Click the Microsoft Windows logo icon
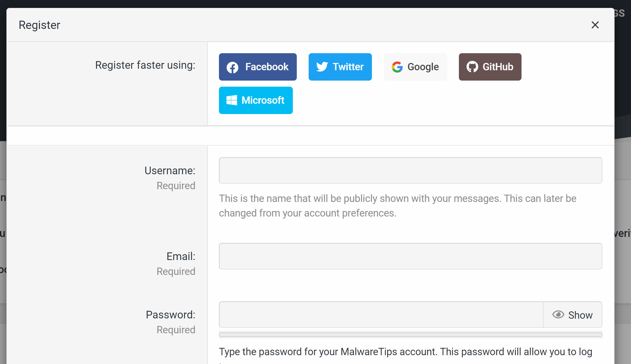The height and width of the screenshot is (364, 631). (x=232, y=100)
